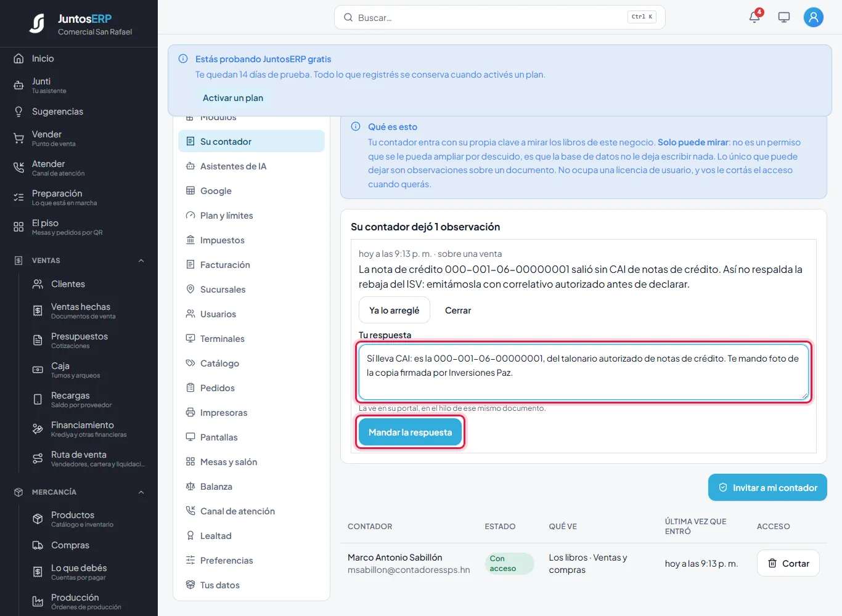842x616 pixels.
Task: Collapse the VENTAS section chevron
Action: [x=141, y=261]
